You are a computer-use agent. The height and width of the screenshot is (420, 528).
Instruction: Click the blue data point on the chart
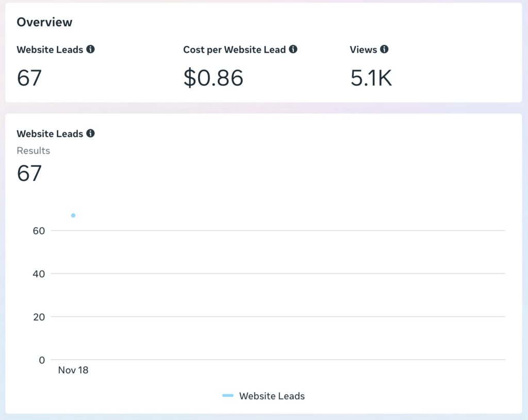(73, 215)
